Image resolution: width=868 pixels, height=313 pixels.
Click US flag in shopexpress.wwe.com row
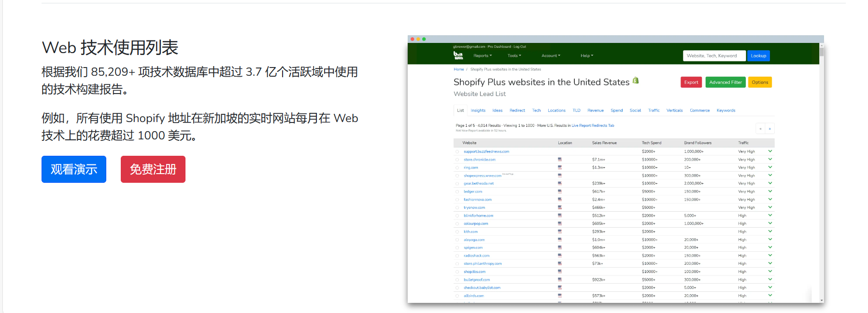(560, 176)
